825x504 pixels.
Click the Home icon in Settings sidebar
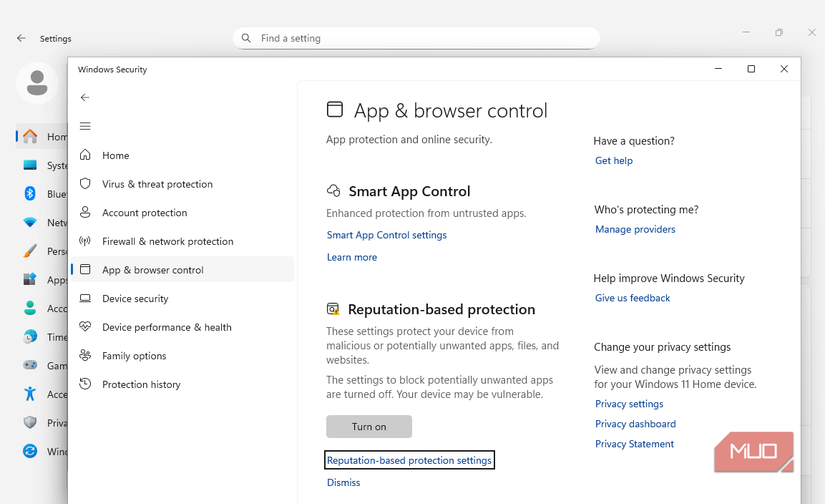[30, 136]
